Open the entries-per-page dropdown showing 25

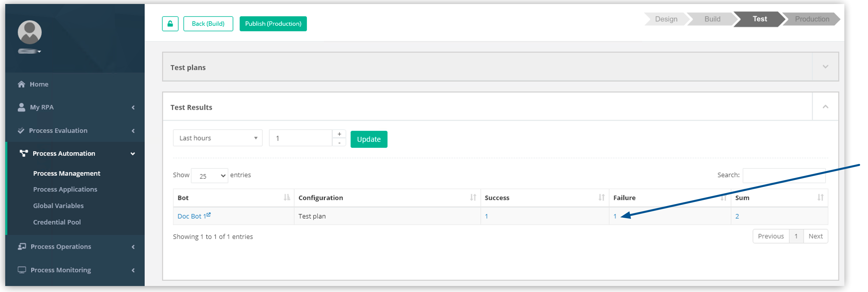(x=209, y=175)
